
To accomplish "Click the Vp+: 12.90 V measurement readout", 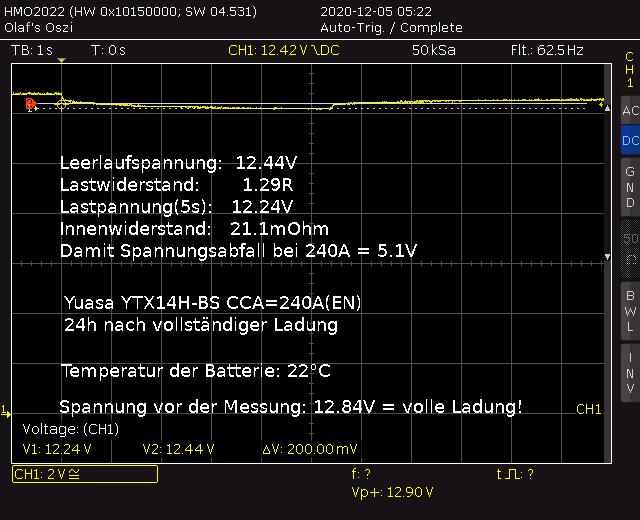I will (393, 492).
